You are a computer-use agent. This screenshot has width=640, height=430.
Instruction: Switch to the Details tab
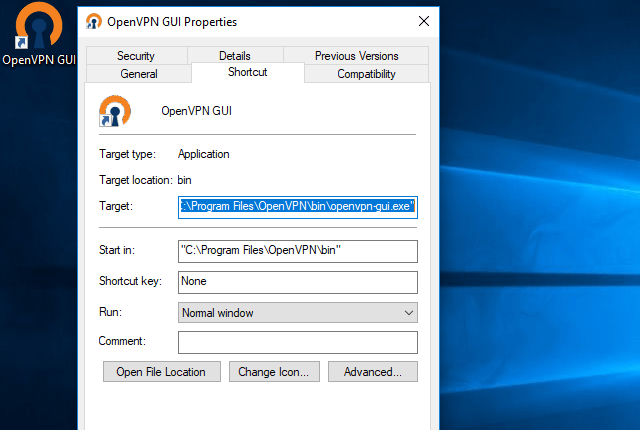click(235, 55)
